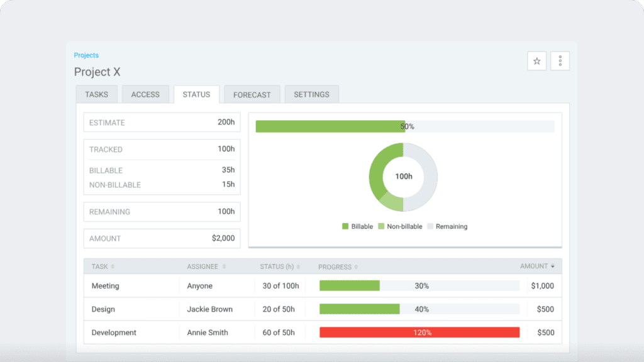Click the red 120% Development progress bar

(419, 332)
